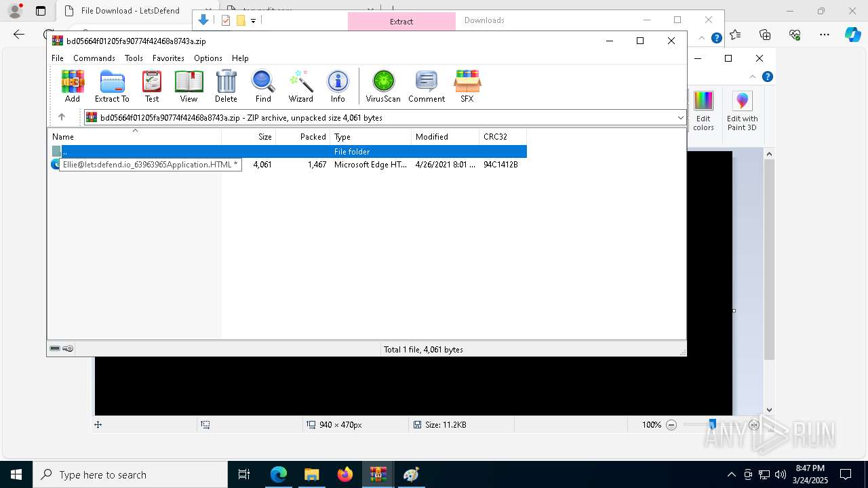Click the Find magnifier icon
The width and height of the screenshot is (868, 488).
click(x=263, y=86)
